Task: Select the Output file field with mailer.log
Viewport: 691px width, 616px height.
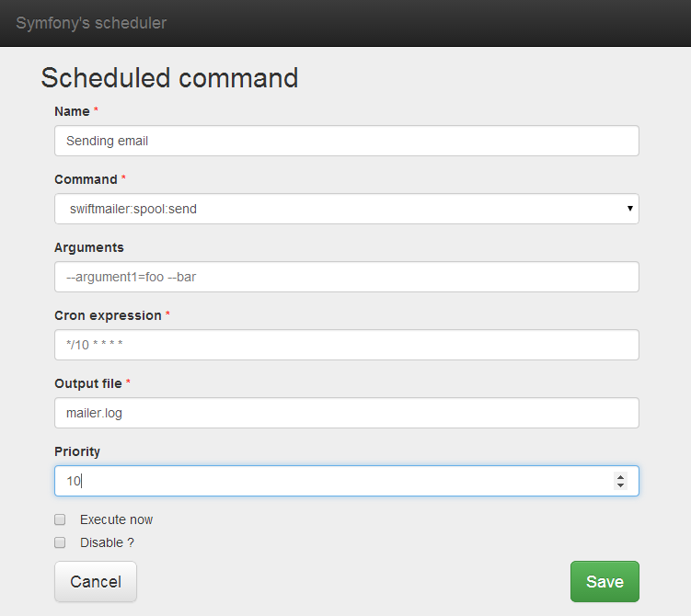Action: 346,413
